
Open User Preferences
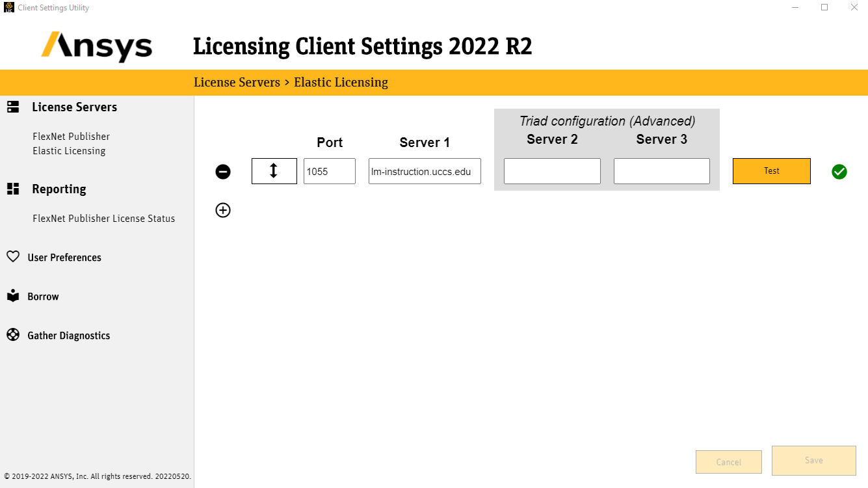coord(64,258)
